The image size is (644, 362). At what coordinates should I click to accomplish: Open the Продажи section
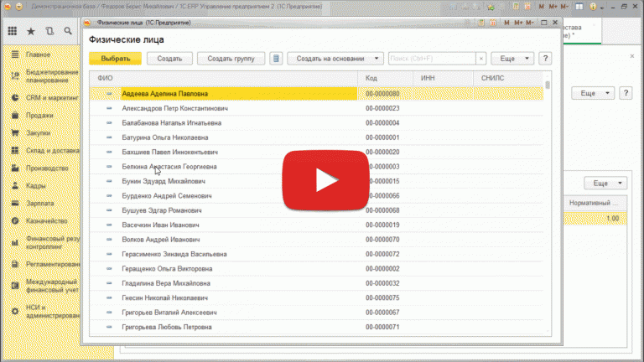coord(39,116)
